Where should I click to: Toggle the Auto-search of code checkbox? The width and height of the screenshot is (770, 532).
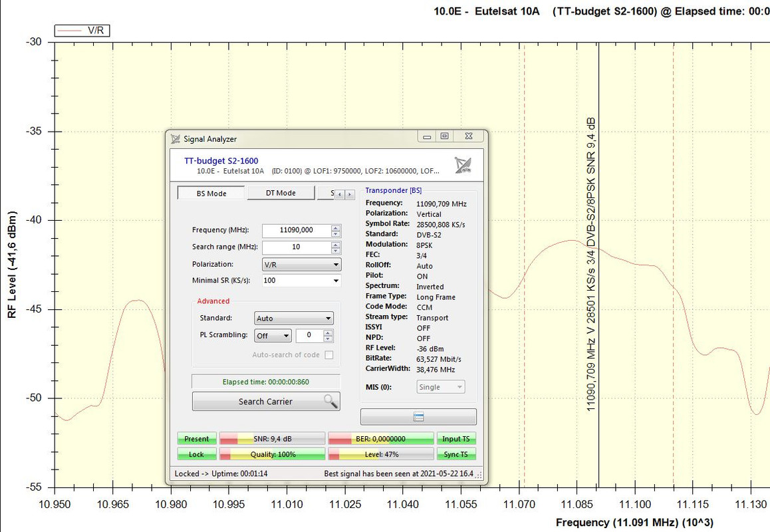pyautogui.click(x=329, y=354)
